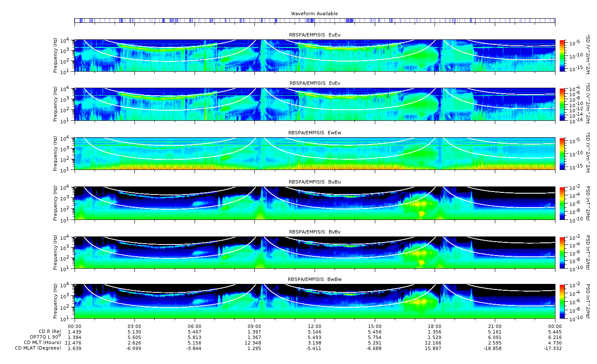
Task: Click the 'CD MLAT (Degrees)' row label
Action: click(x=38, y=348)
